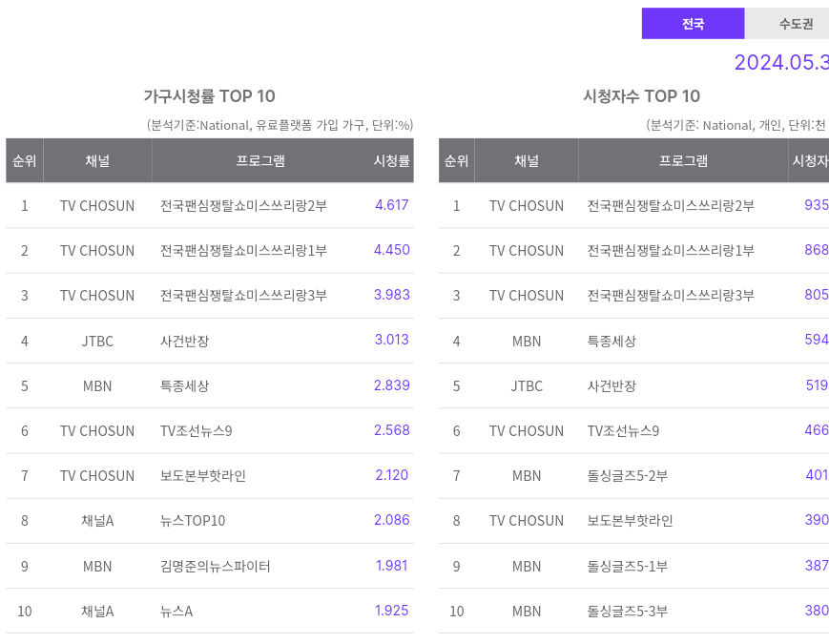Click 전국팬심쟁탈쇼미스쓰리랑3부 in the 시청자수 table
Screen dimensions: 829x644
(671, 296)
